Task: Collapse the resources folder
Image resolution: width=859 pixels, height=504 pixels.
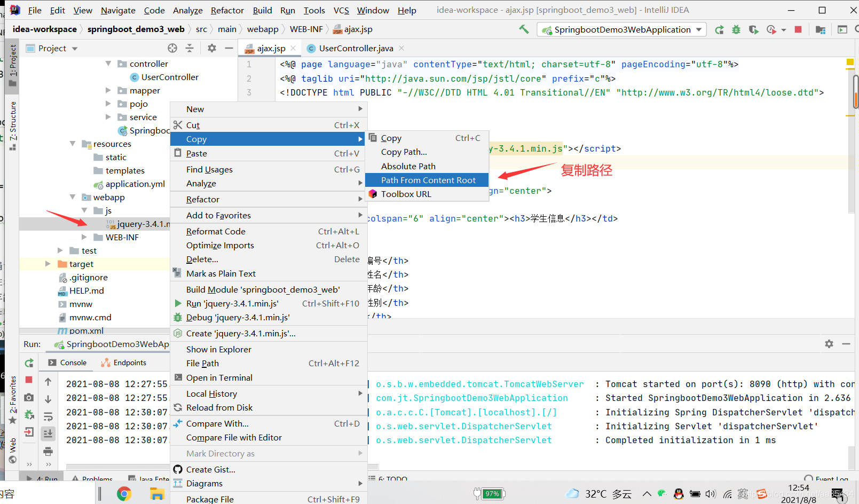Action: [x=73, y=144]
